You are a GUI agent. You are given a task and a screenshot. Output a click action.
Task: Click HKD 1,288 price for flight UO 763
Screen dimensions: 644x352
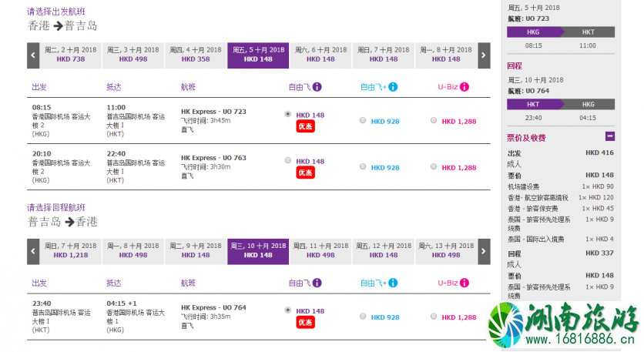459,168
